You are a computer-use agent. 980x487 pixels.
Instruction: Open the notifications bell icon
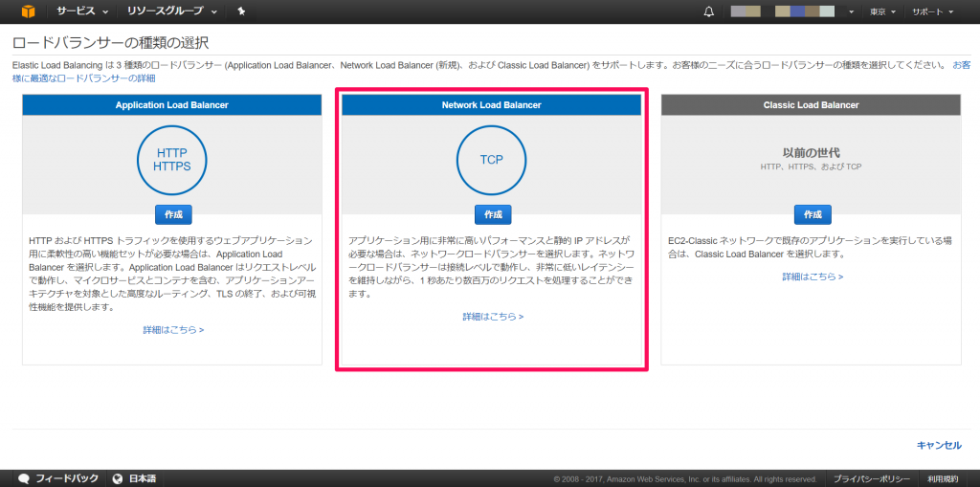tap(709, 11)
